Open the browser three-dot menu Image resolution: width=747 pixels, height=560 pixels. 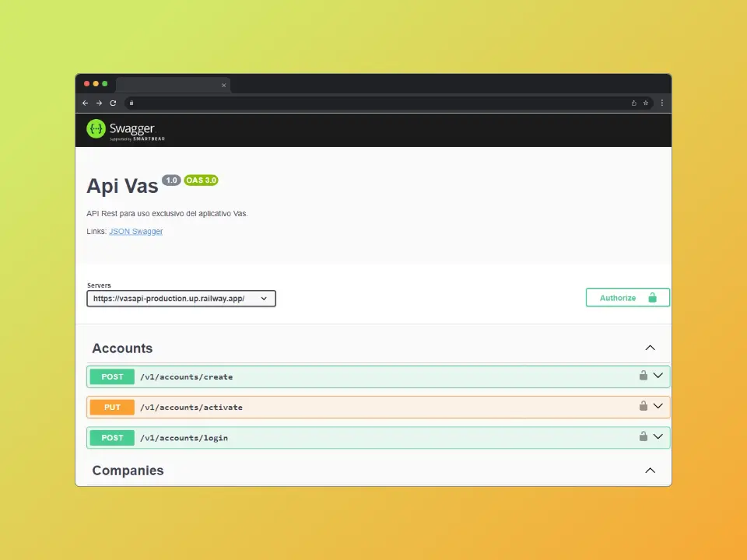click(x=662, y=103)
